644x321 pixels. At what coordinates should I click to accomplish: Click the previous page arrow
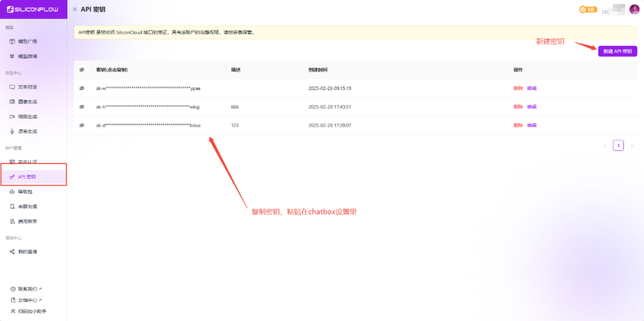click(x=605, y=146)
